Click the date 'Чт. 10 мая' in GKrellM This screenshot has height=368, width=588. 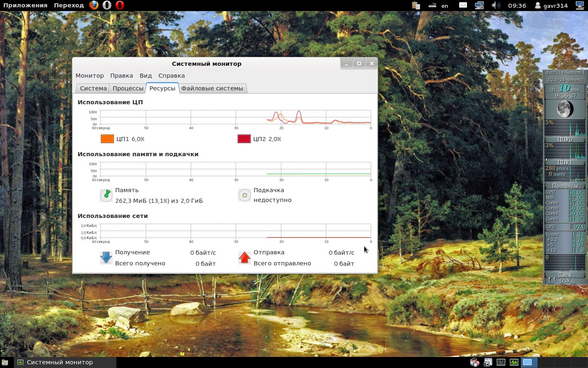(x=565, y=89)
